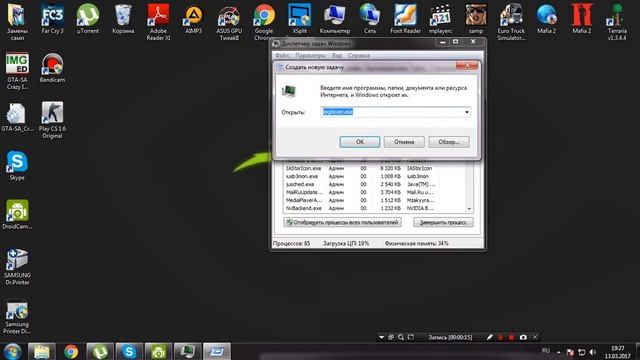Expand the Открыть combo box dropdown arrow
This screenshot has height=360, width=640.
[467, 112]
